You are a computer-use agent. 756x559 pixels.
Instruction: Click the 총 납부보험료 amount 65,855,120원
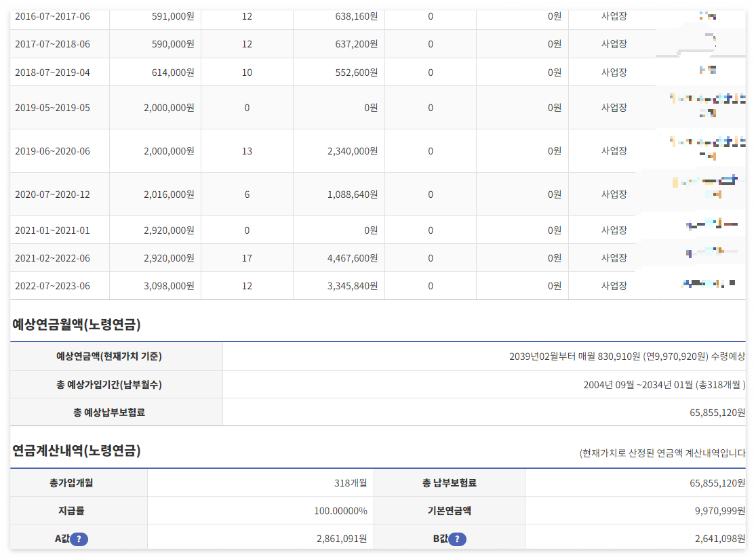pos(709,483)
